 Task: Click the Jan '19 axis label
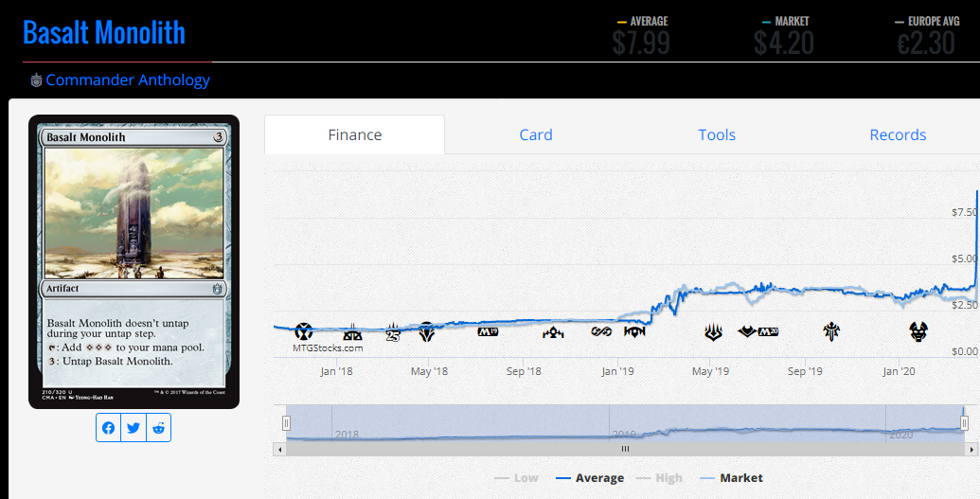point(617,371)
